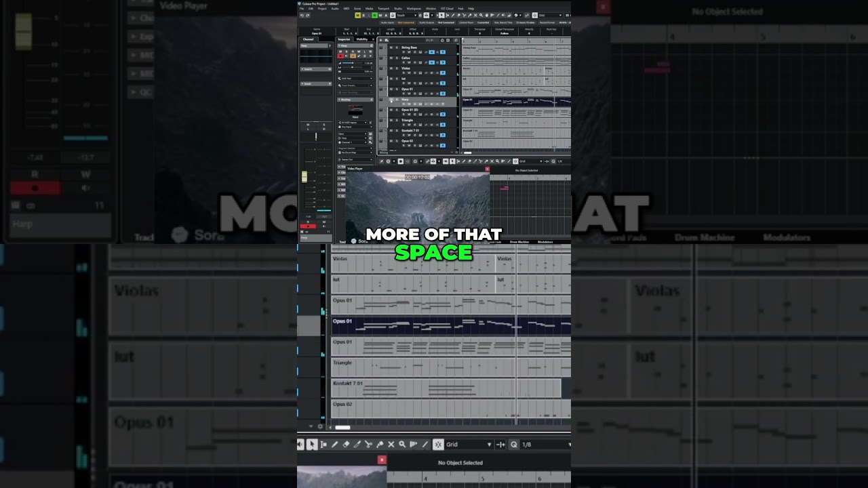Select the Opus 01 (D) track name
This screenshot has width=868, height=488.
(410, 110)
